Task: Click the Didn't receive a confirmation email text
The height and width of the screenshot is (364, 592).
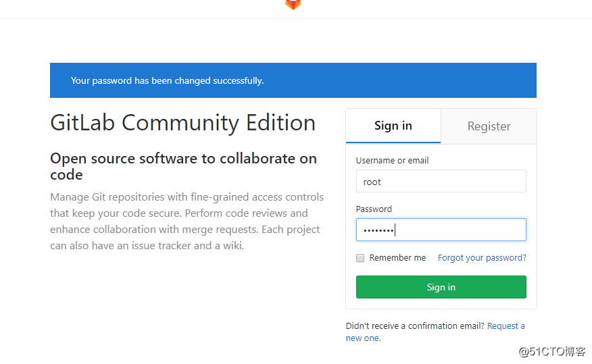Action: coord(415,326)
